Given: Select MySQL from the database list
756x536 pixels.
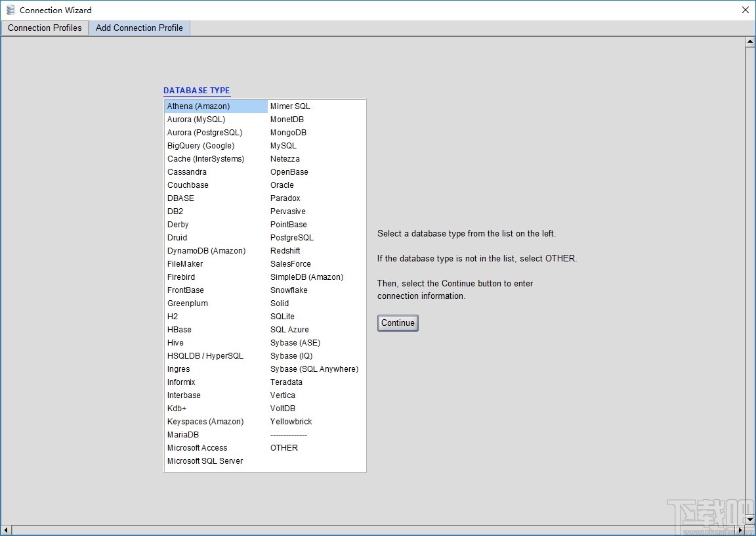Looking at the screenshot, I should click(283, 145).
